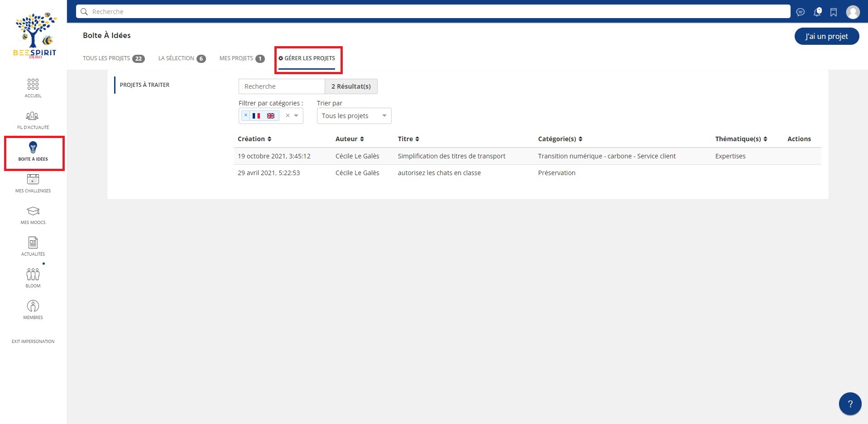Select Projets à traiter side menu
The height and width of the screenshot is (424, 868).
tap(144, 85)
